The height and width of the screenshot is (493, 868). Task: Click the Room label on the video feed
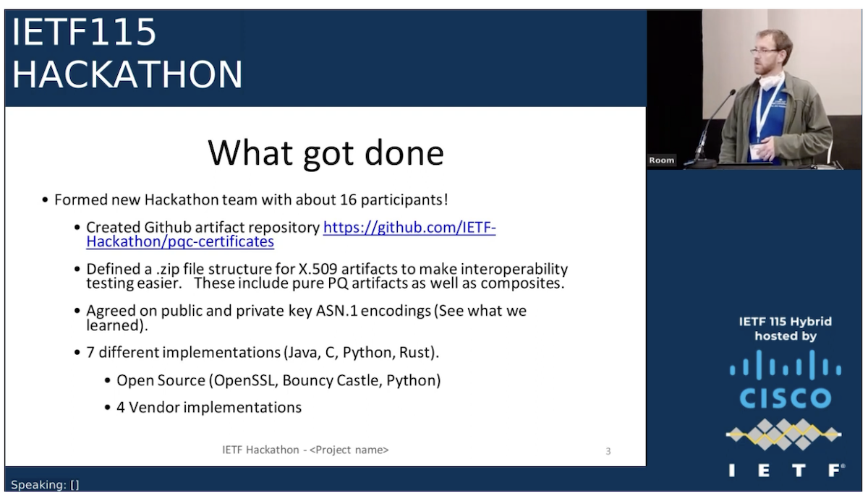661,160
